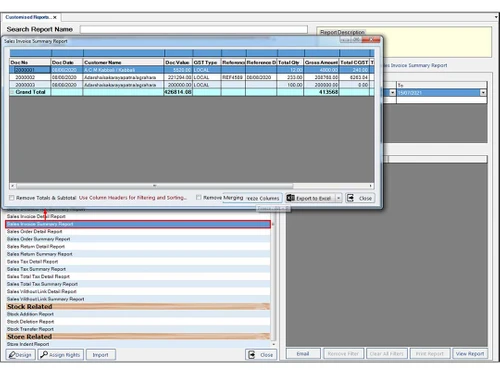Select Stock Transfer Report
Screen dimensions: 500x375
tap(138, 329)
